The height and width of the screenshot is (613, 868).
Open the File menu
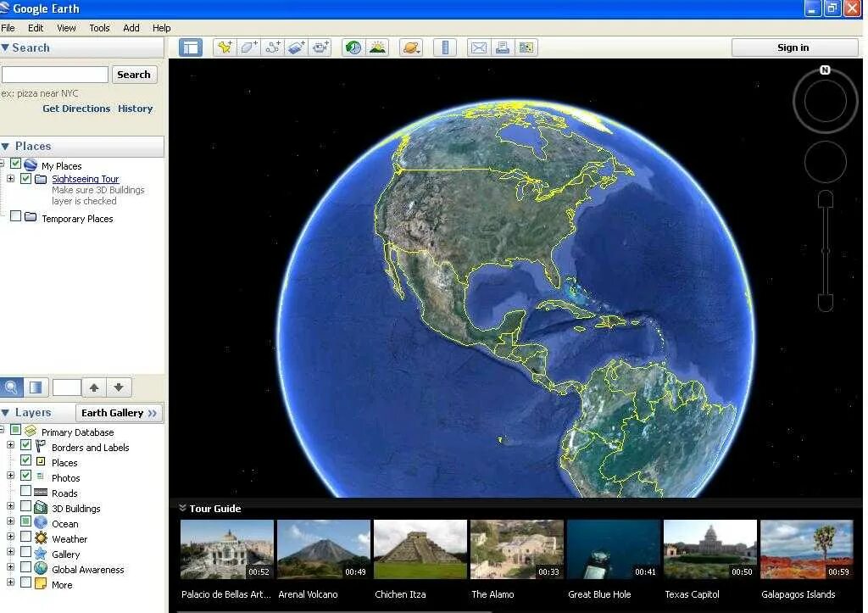click(8, 28)
